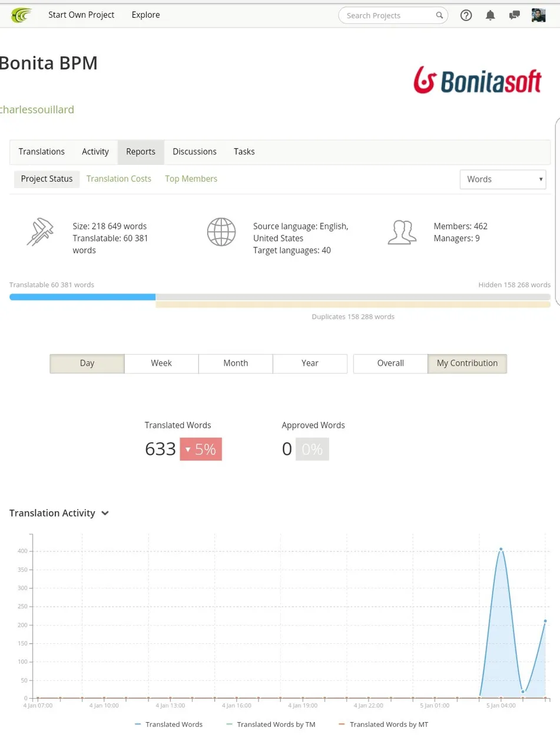Click the last chart point near 200
Screen dimensions: 560x754
[x=545, y=621]
